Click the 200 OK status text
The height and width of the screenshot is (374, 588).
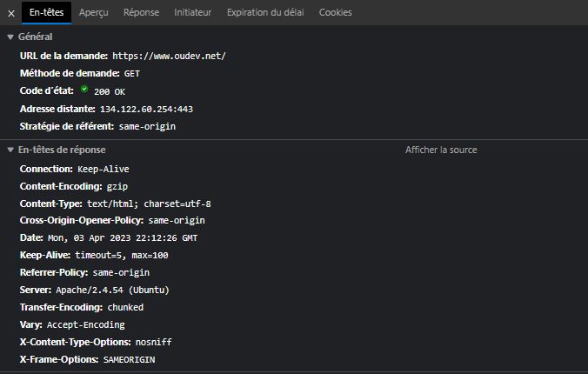pyautogui.click(x=110, y=91)
